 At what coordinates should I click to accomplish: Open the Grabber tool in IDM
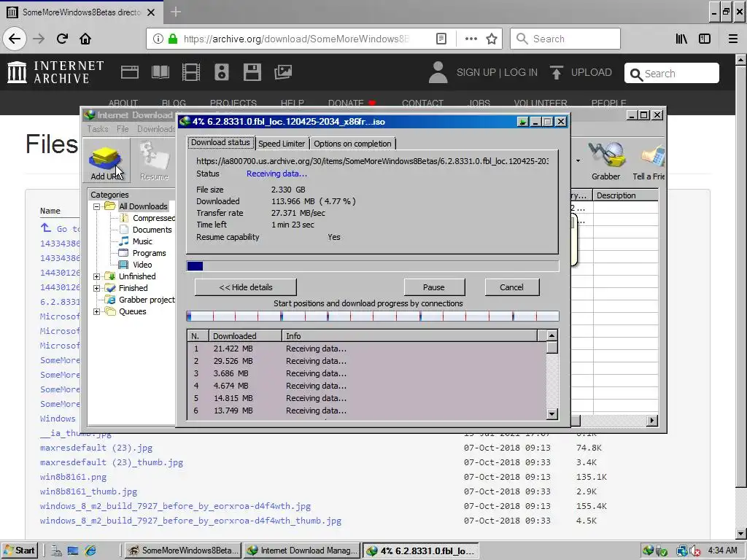click(x=605, y=162)
